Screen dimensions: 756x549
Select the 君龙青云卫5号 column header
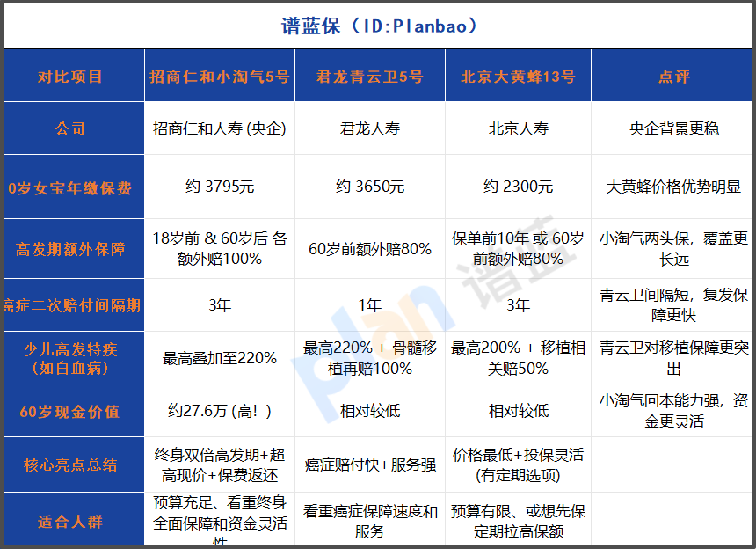(370, 77)
